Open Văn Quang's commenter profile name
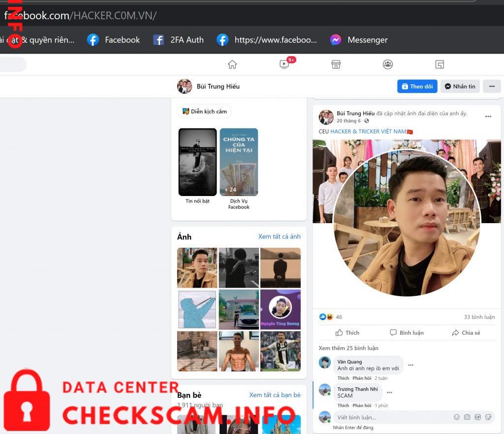The height and width of the screenshot is (434, 504). [350, 362]
